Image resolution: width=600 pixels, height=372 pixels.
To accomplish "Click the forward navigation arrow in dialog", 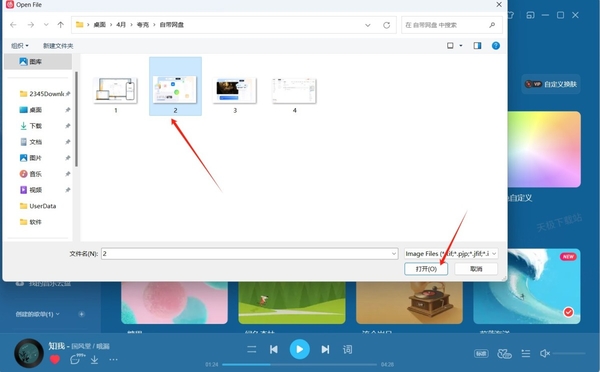I will click(31, 25).
